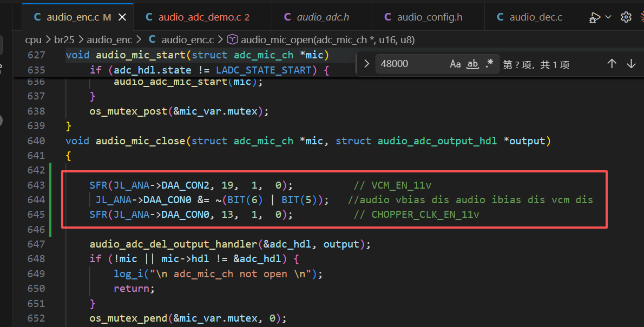The height and width of the screenshot is (327, 644).
Task: Click the br25 breadcrumb segment
Action: point(64,40)
